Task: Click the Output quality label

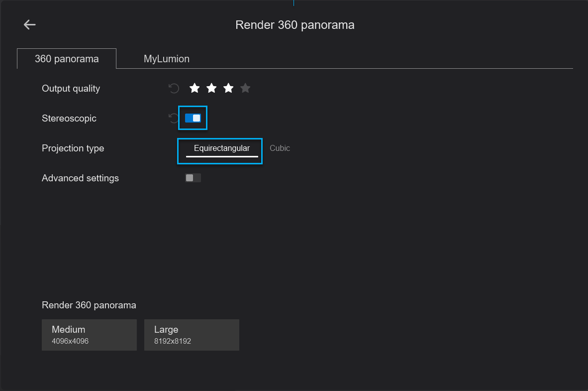Action: click(71, 88)
